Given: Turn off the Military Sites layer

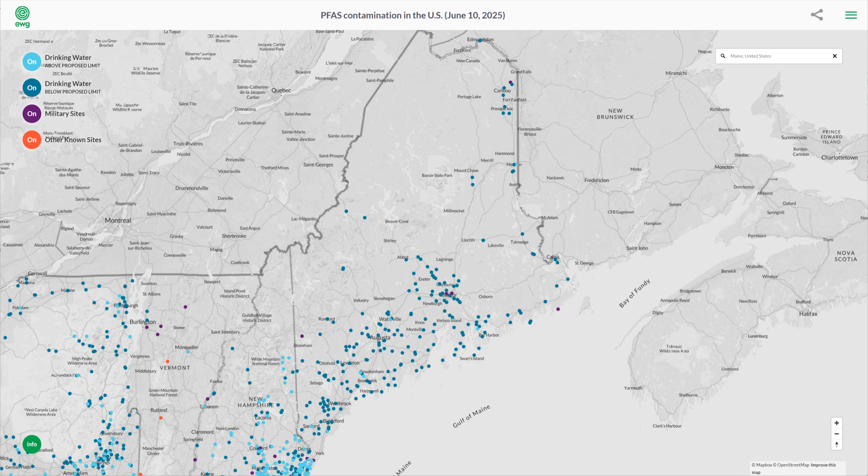Looking at the screenshot, I should [32, 113].
